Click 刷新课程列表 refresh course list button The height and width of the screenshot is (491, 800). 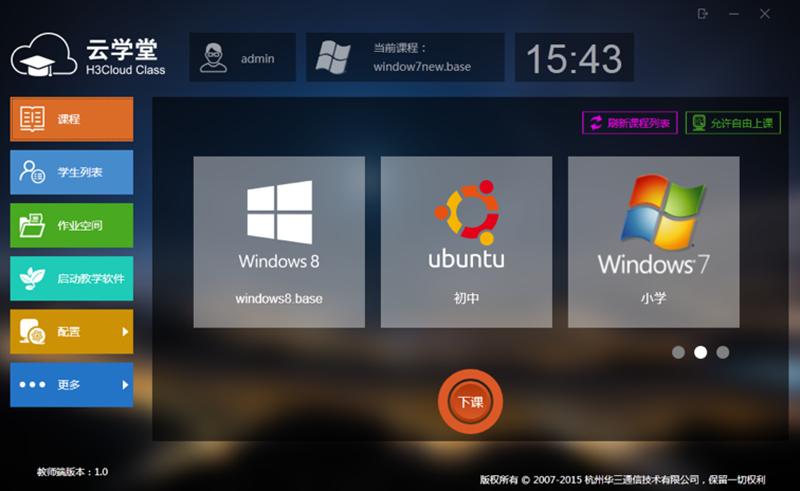[x=630, y=123]
